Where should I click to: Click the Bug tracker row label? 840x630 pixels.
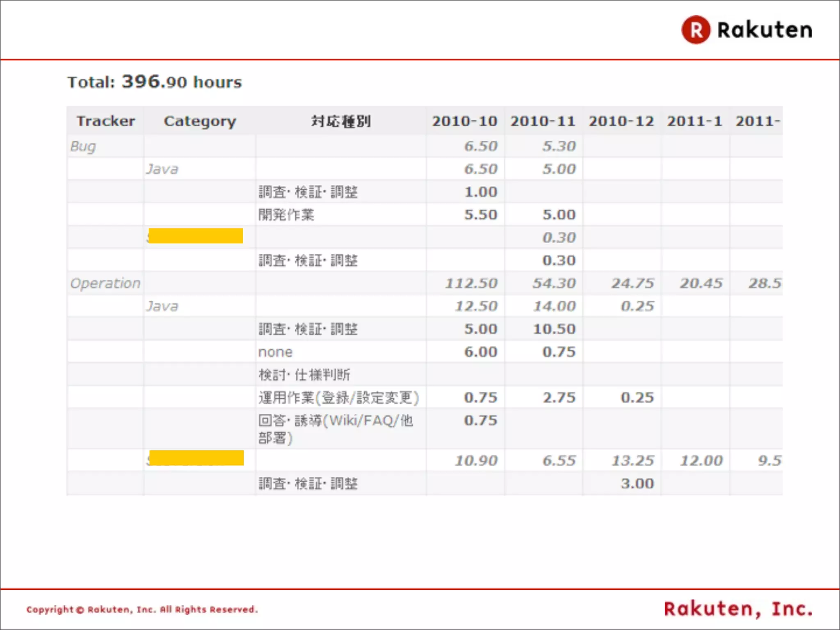(83, 146)
